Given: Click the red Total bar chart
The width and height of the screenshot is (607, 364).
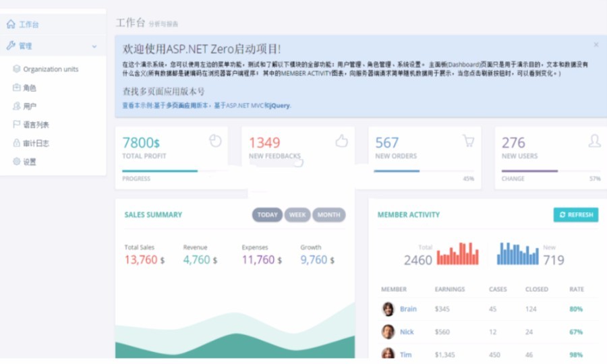Looking at the screenshot, I should tap(458, 253).
